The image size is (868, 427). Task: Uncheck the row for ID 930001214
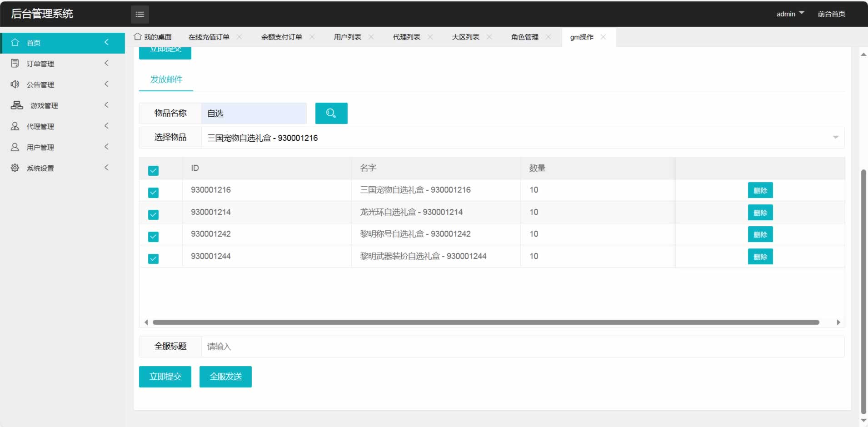(154, 214)
